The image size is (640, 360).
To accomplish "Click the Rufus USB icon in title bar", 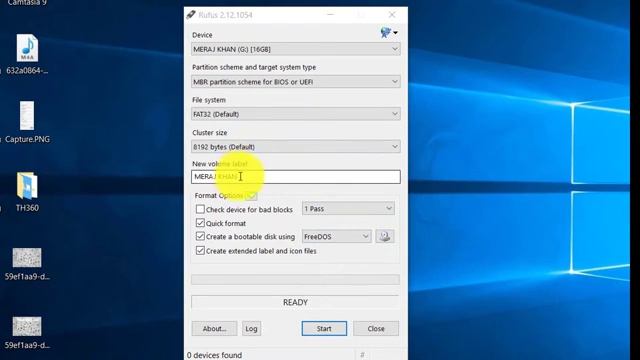I will click(x=191, y=15).
